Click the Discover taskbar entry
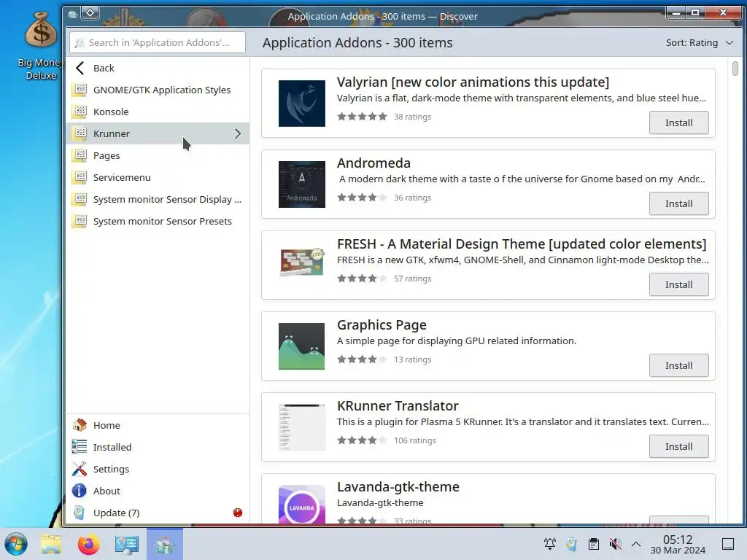This screenshot has width=747, height=560. point(165,544)
